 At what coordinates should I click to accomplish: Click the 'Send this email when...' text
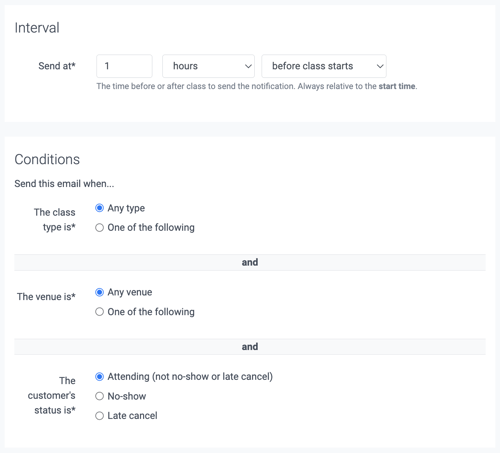pos(64,184)
